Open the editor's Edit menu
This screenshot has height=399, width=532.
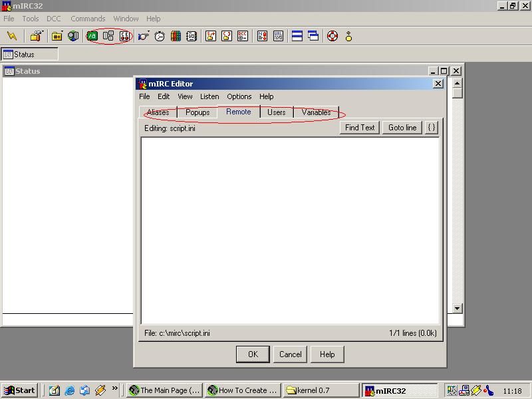164,96
